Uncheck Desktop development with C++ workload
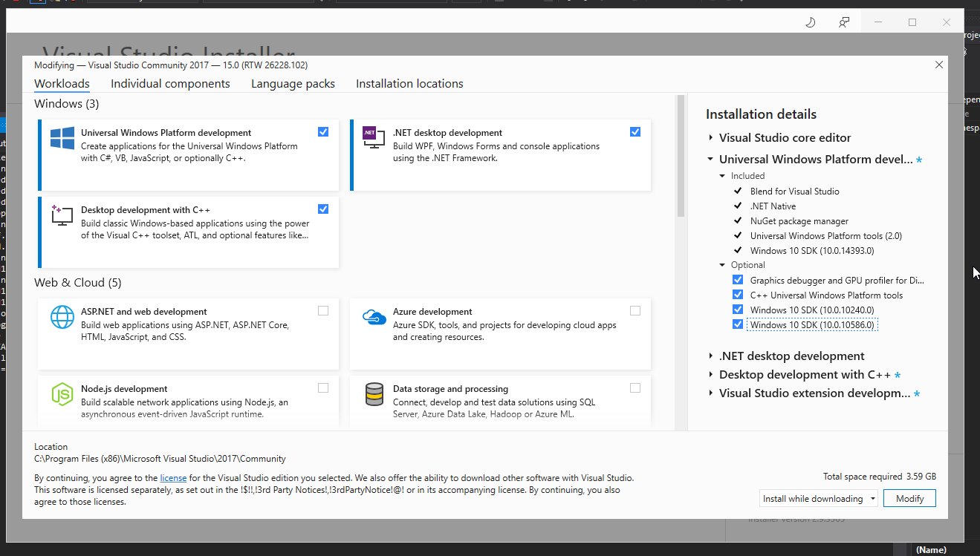Image resolution: width=980 pixels, height=556 pixels. pyautogui.click(x=323, y=209)
